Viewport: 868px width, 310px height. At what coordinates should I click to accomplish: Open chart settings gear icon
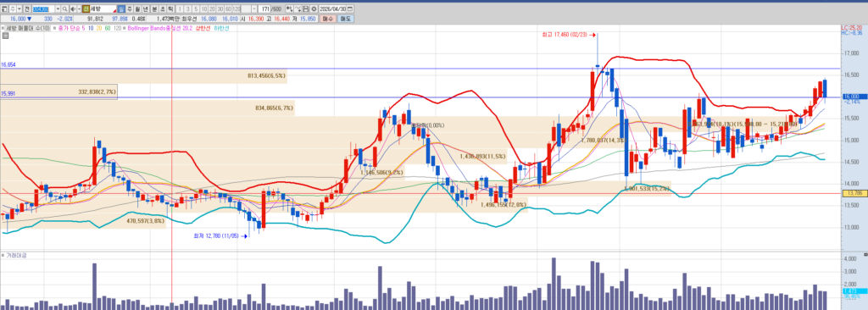[x=314, y=9]
